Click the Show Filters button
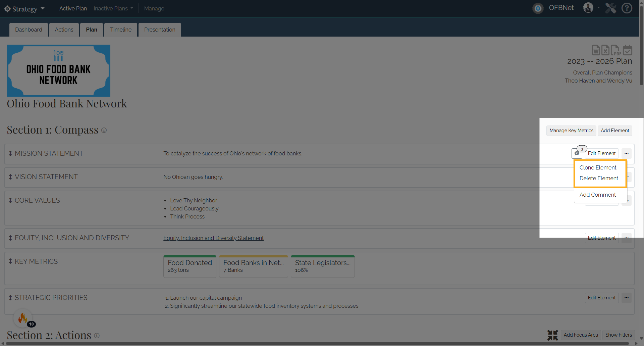644x346 pixels. pos(619,335)
